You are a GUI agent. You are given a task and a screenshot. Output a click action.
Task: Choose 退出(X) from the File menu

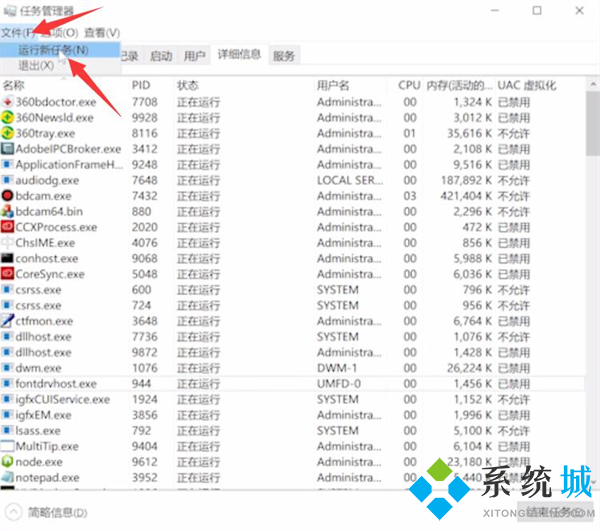click(60, 65)
